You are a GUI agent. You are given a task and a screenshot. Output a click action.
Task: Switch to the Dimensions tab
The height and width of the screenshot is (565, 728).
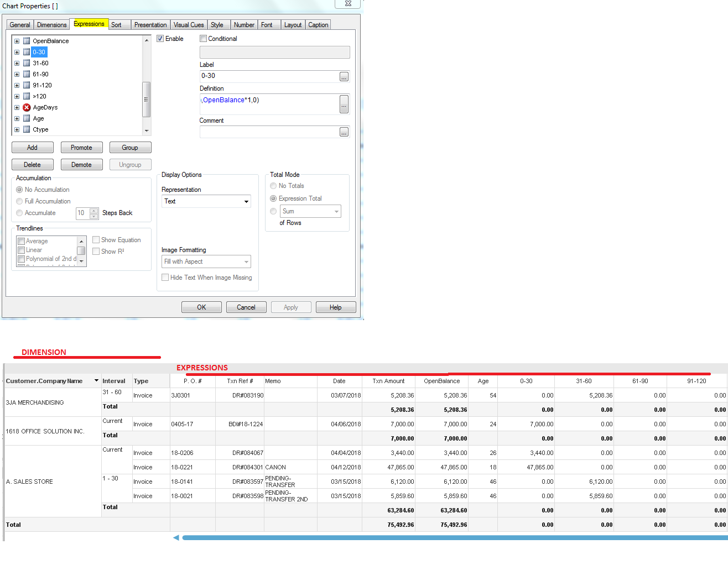point(51,25)
